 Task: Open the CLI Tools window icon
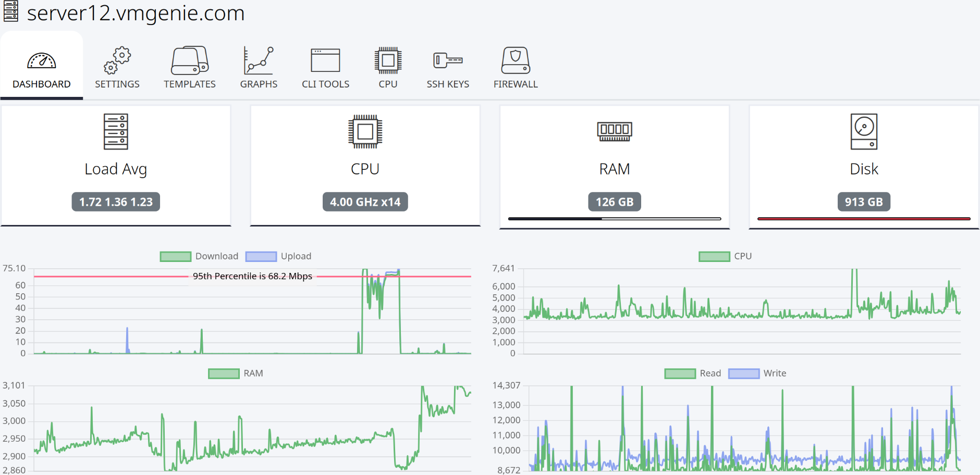[x=325, y=60]
